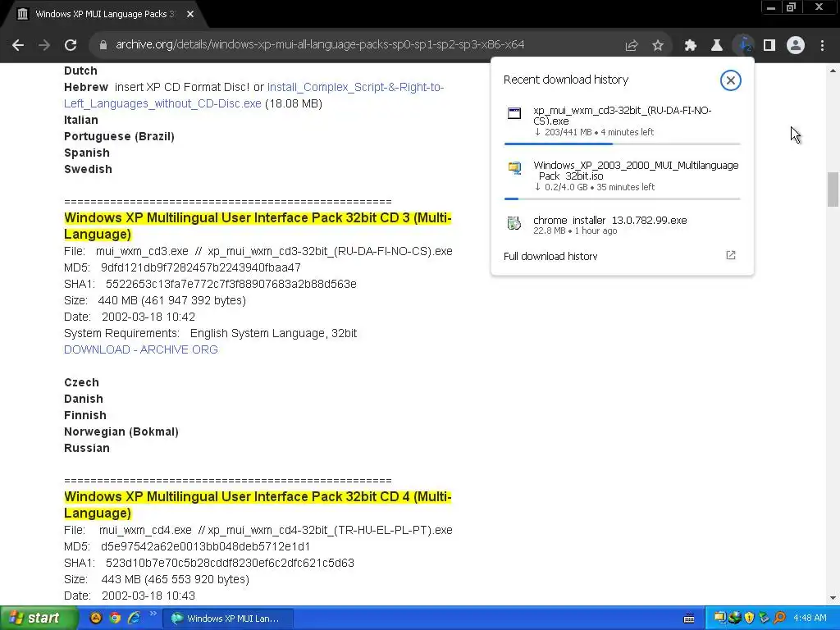The image size is (840, 630).
Task: Click the magnifier tray icon
Action: [779, 619]
